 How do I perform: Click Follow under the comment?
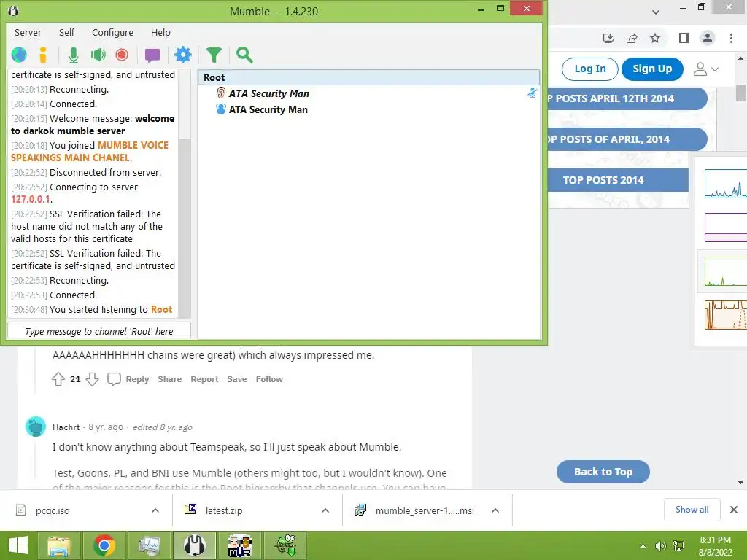269,379
